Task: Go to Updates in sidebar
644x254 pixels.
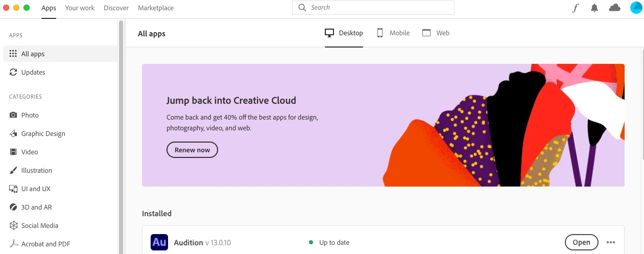Action: coord(60,72)
